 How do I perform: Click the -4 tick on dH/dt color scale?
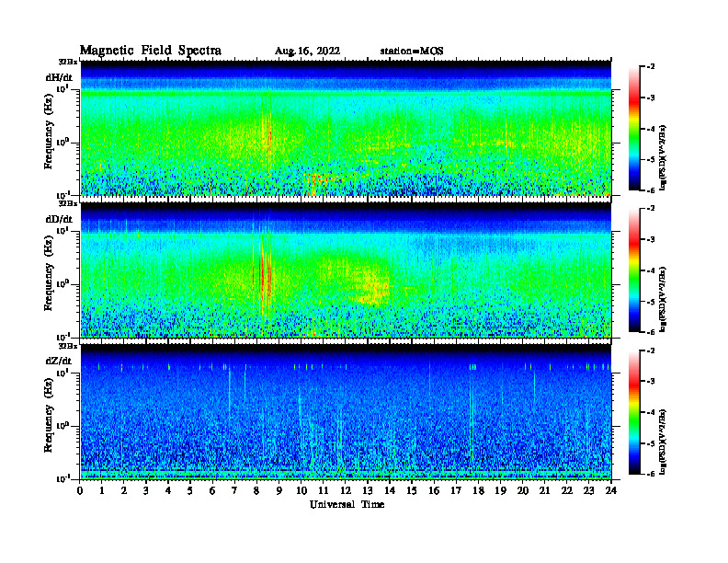[x=651, y=129]
